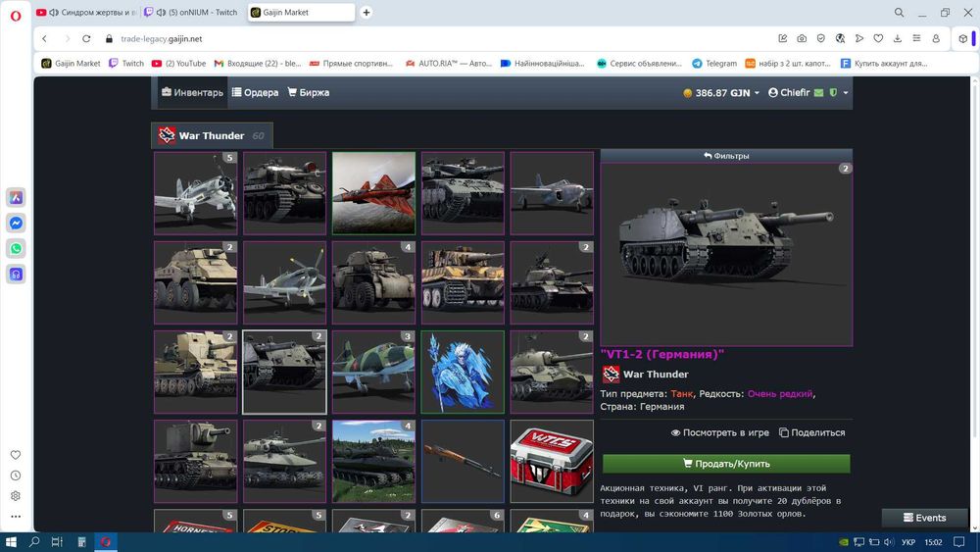Click Поделиться link
The width and height of the screenshot is (980, 552).
click(x=811, y=432)
